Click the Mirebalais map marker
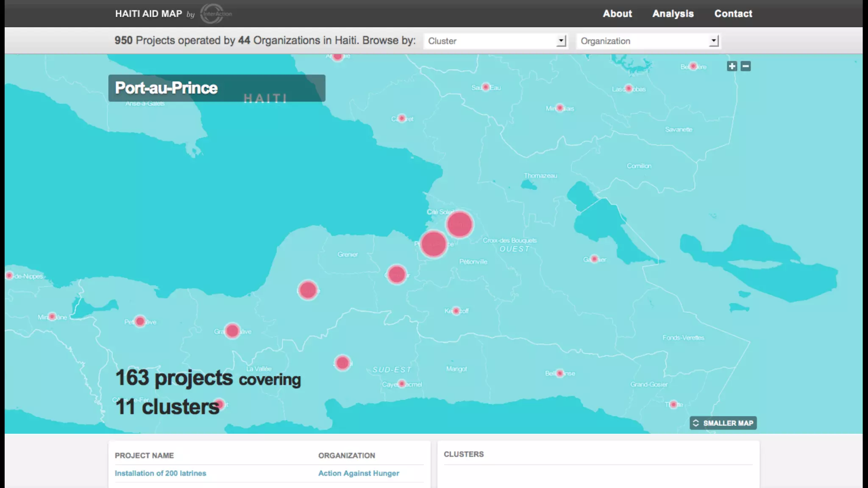 [560, 108]
